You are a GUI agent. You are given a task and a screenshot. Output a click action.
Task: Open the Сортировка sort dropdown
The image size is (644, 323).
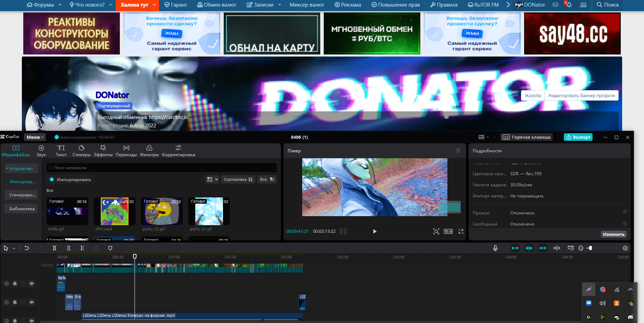238,179
